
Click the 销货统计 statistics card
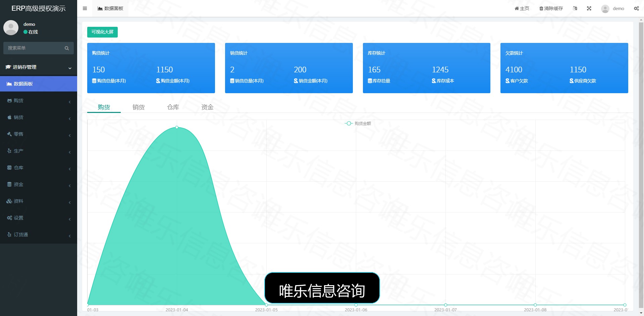[289, 68]
